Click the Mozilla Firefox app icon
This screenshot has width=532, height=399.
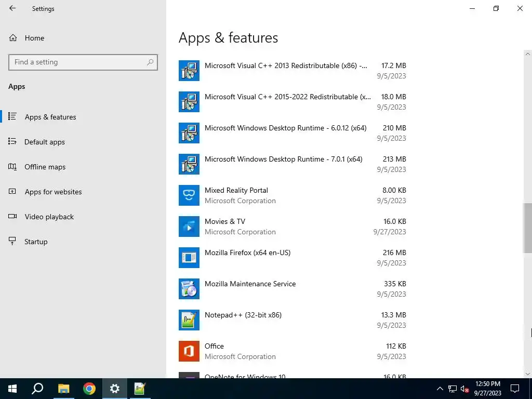click(x=189, y=258)
